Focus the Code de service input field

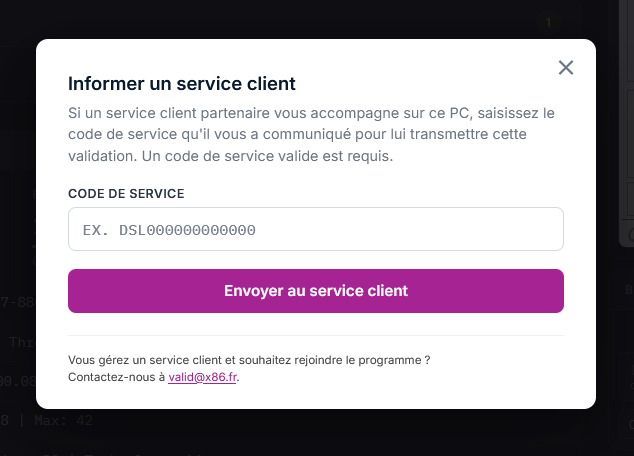click(x=316, y=229)
